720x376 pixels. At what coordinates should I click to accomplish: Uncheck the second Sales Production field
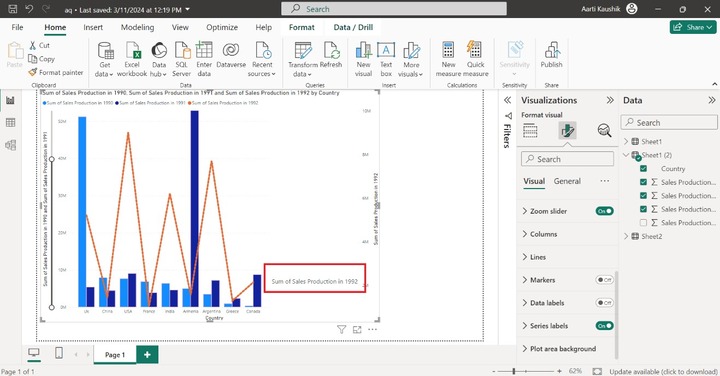pyautogui.click(x=643, y=196)
